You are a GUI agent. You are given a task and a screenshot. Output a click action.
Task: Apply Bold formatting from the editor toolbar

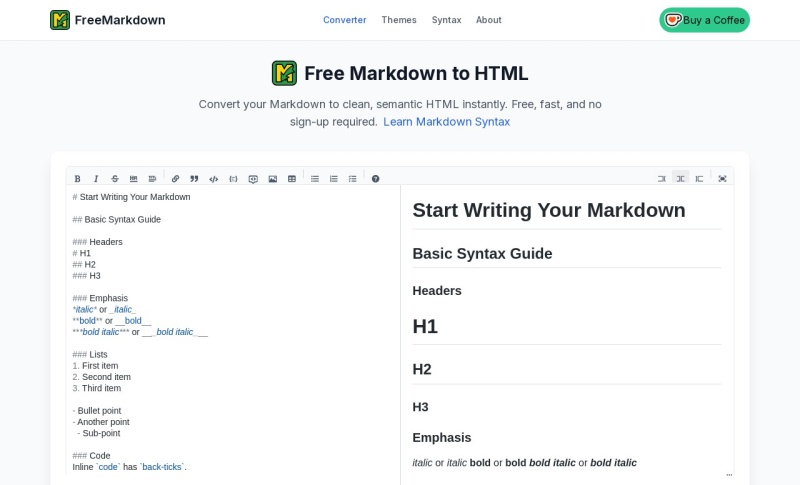coord(78,178)
